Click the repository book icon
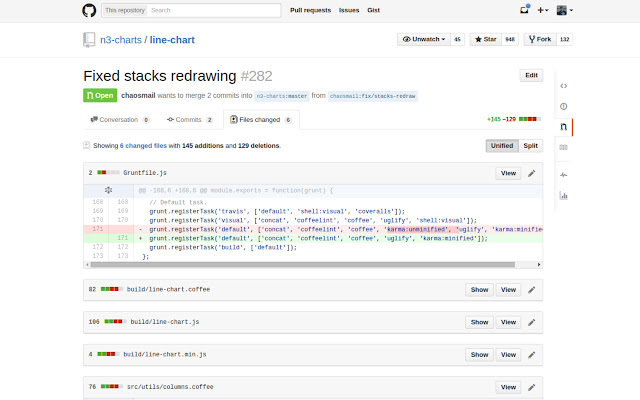Viewport: 640px width, 400px height. click(x=89, y=40)
